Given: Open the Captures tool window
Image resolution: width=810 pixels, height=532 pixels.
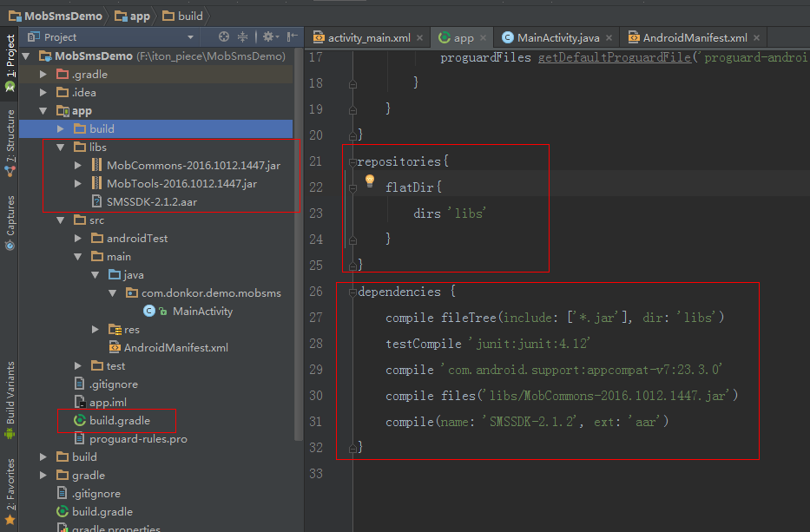Looking at the screenshot, I should [x=10, y=223].
